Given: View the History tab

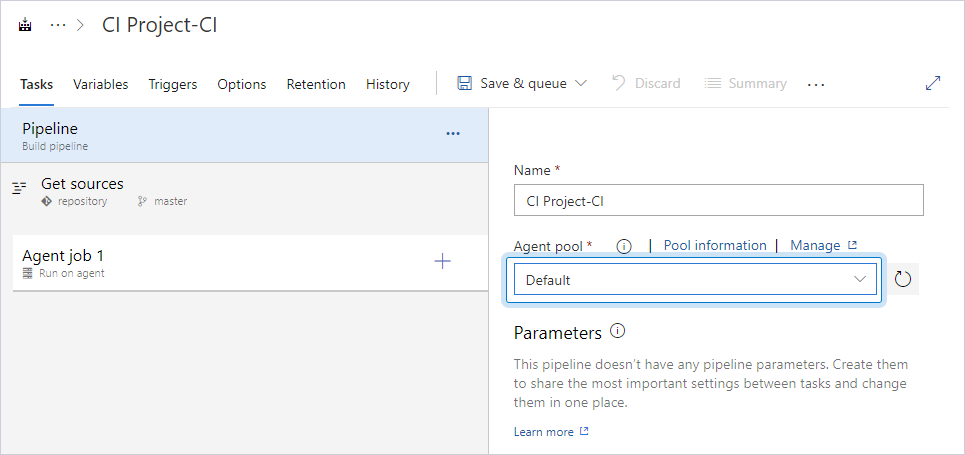Looking at the screenshot, I should pyautogui.click(x=388, y=84).
